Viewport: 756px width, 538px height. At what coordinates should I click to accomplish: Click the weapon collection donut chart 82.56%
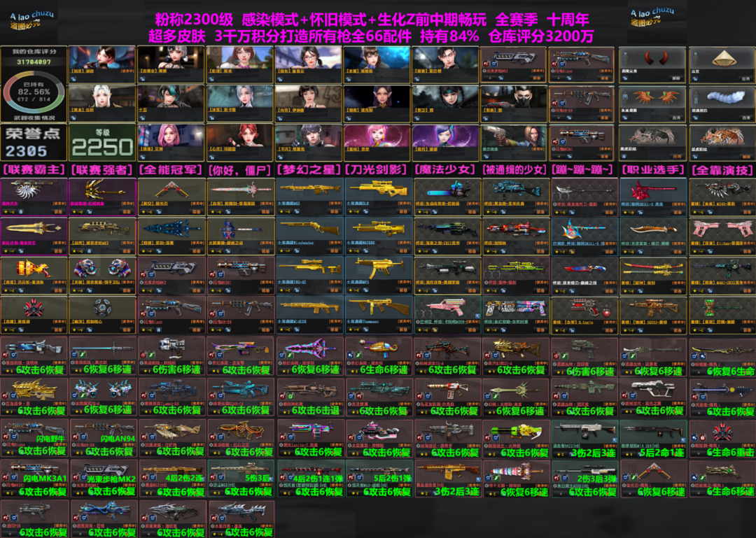tap(34, 92)
